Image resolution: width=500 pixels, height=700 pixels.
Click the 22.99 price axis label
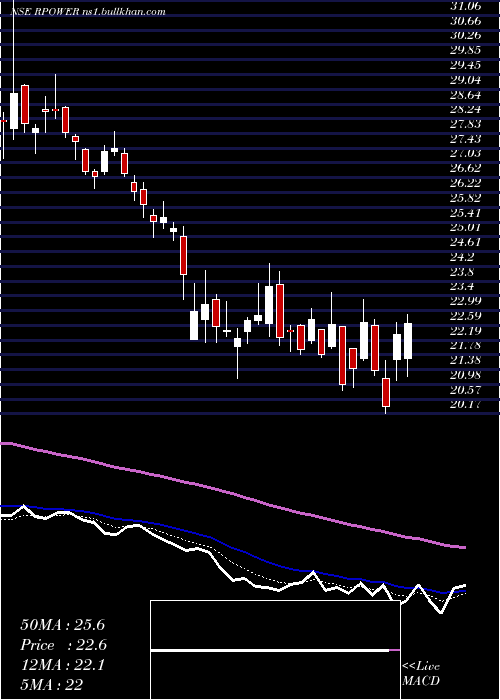[x=466, y=301]
